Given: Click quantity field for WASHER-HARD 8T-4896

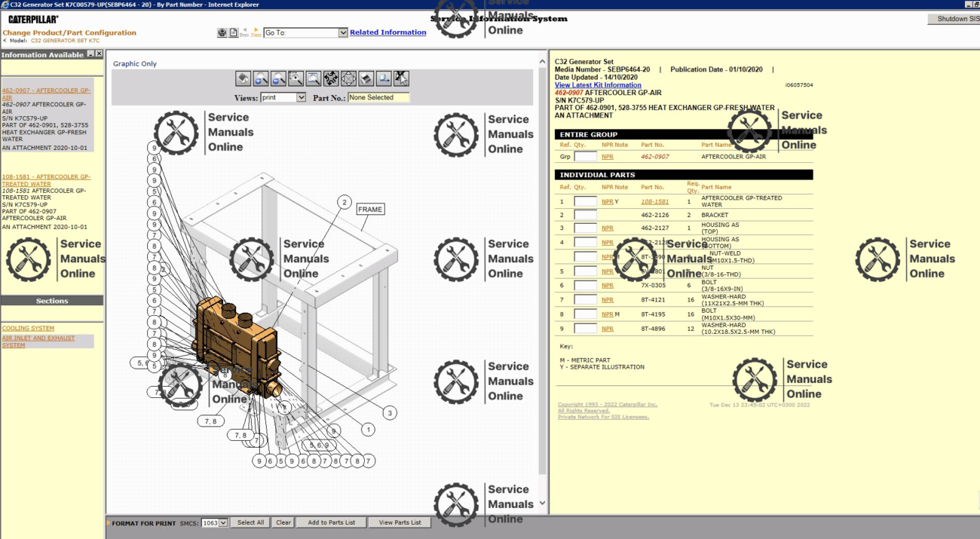Looking at the screenshot, I should [x=586, y=329].
